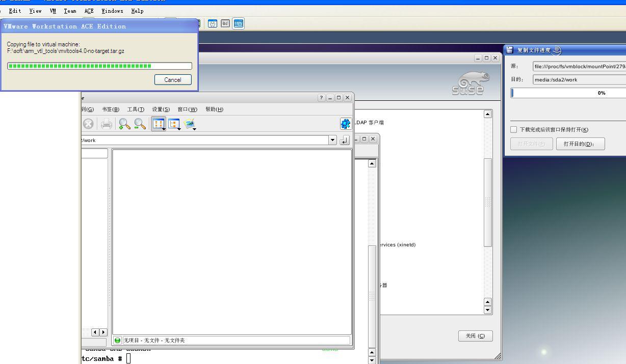Viewport: 626px width, 364px height.
Task: Click the zoom out magnifier icon
Action: click(140, 124)
